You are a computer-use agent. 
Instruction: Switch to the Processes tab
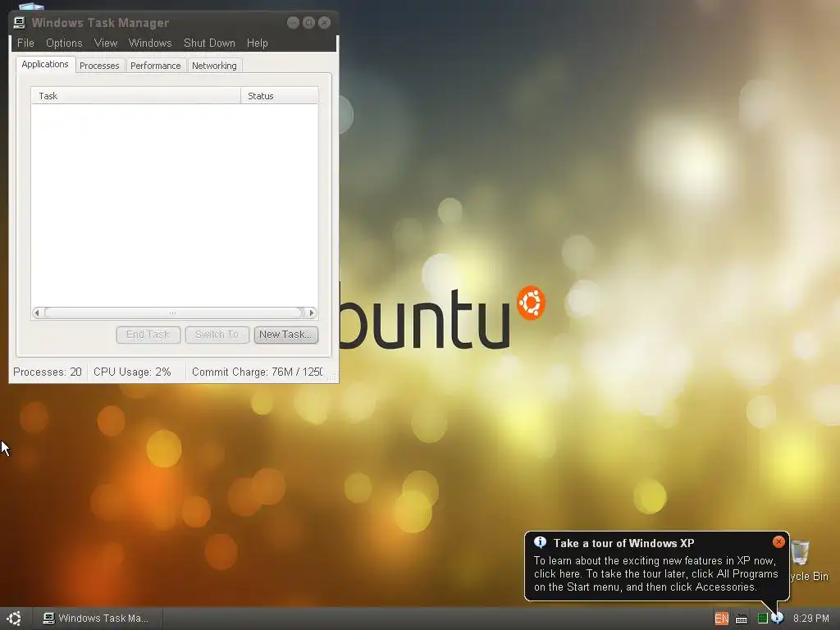(99, 66)
